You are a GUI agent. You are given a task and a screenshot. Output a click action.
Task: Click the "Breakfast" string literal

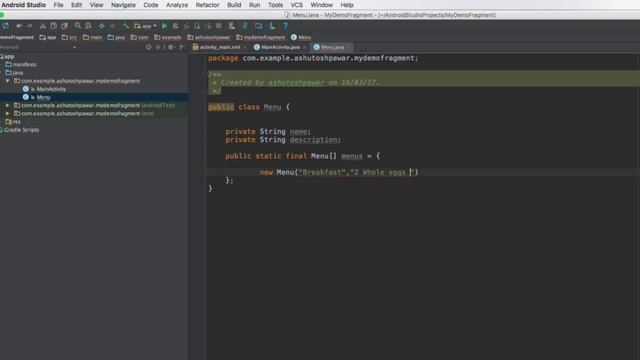322,173
